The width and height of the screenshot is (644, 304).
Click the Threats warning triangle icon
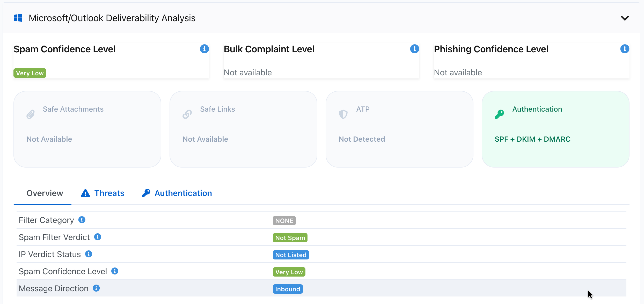click(x=85, y=193)
